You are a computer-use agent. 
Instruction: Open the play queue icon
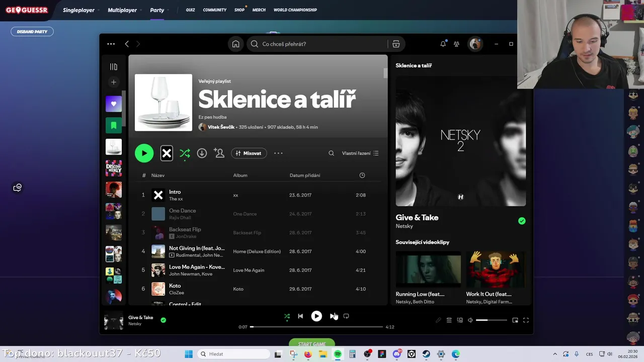(x=449, y=320)
